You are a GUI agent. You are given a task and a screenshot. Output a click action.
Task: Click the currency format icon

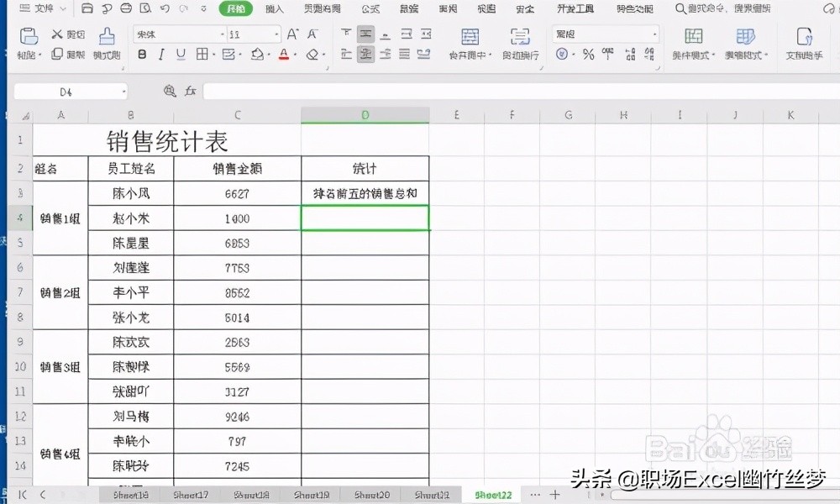tap(561, 54)
